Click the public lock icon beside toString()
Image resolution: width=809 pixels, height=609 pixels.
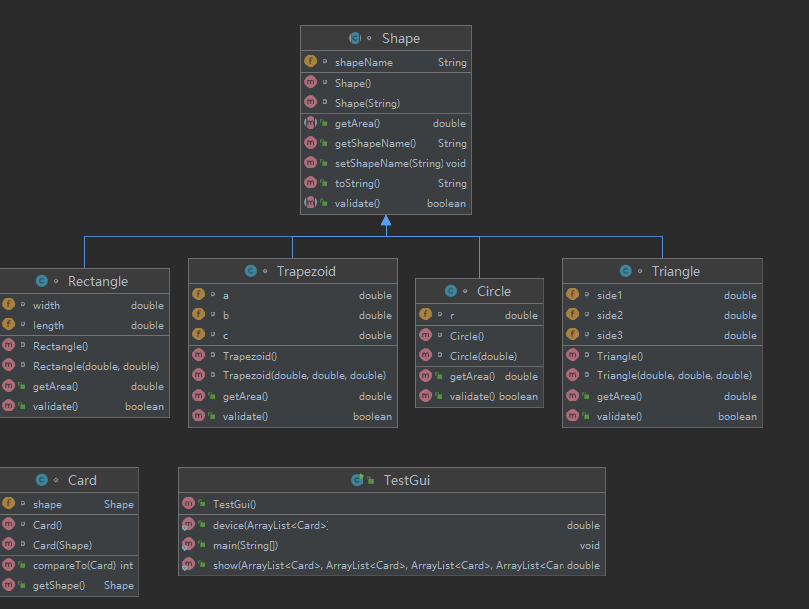[324, 183]
